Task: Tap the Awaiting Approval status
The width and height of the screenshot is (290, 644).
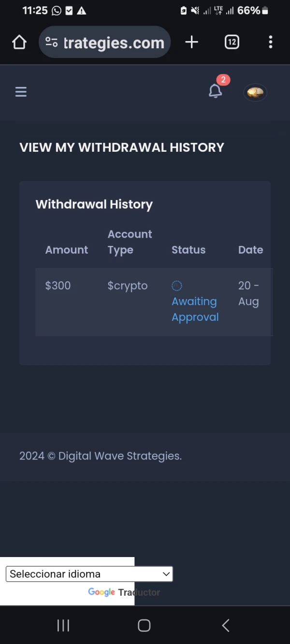Action: click(195, 309)
